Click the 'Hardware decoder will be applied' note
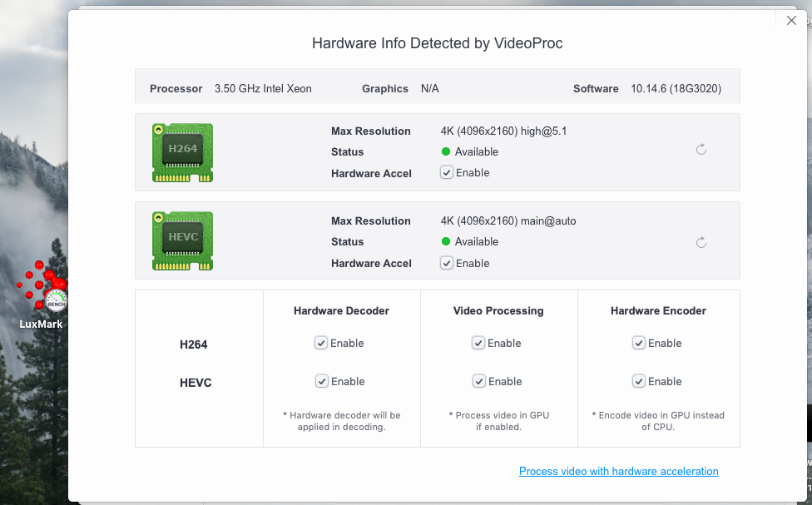 (342, 421)
